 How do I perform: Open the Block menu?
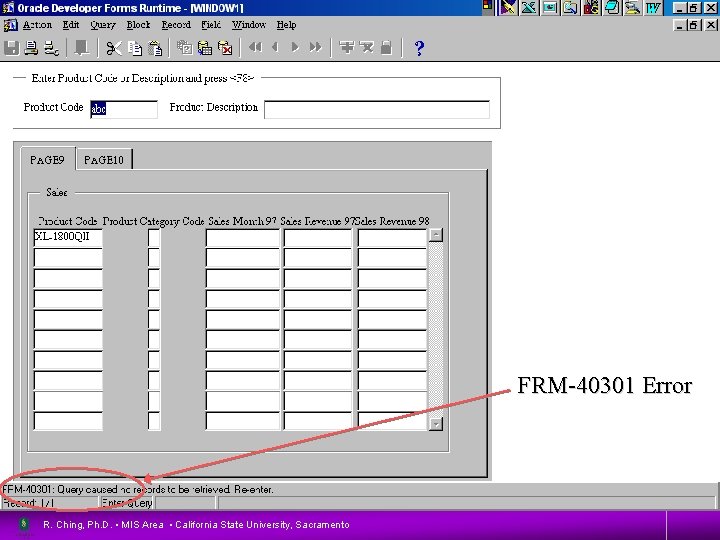click(138, 25)
